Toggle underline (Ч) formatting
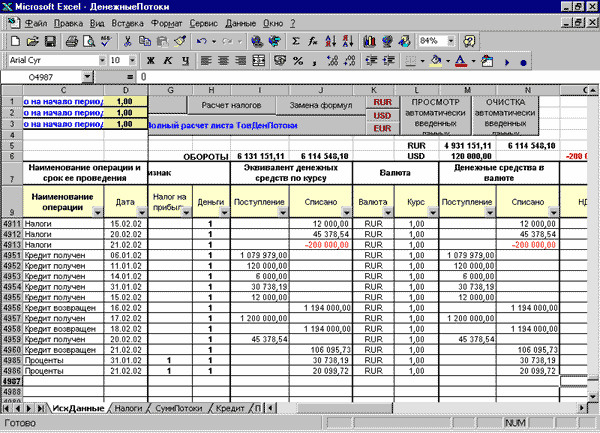Image resolution: width=600 pixels, height=433 pixels. (186, 61)
